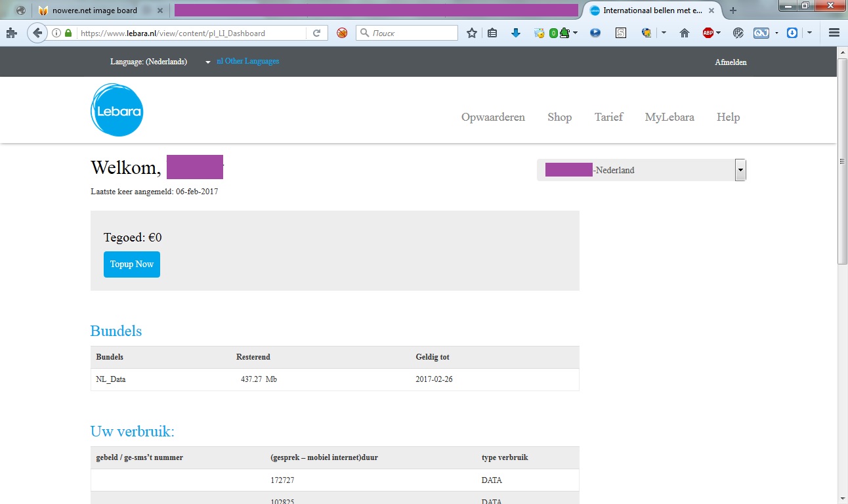Click the Bundels section heading
The width and height of the screenshot is (848, 504).
pos(116,331)
